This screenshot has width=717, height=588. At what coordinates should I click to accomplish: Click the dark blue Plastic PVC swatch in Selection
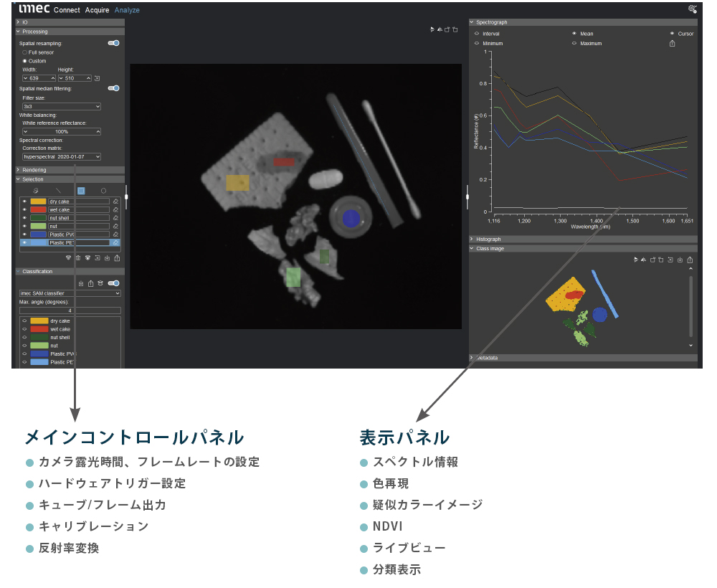pyautogui.click(x=38, y=234)
